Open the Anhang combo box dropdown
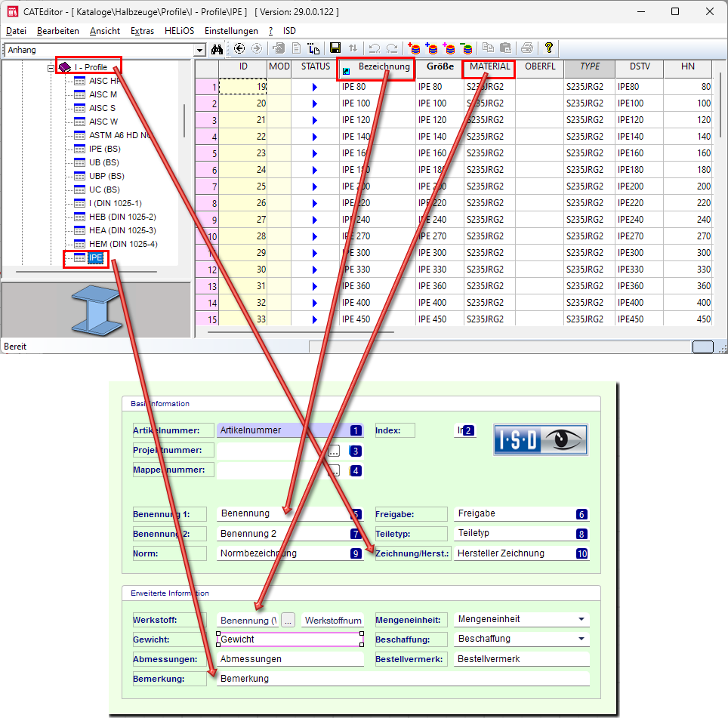The image size is (728, 718). pyautogui.click(x=200, y=50)
